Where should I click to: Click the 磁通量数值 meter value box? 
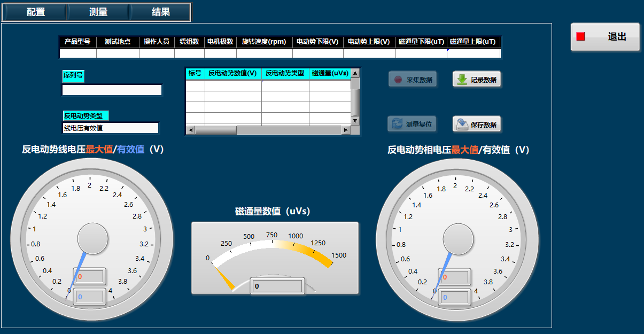point(277,286)
